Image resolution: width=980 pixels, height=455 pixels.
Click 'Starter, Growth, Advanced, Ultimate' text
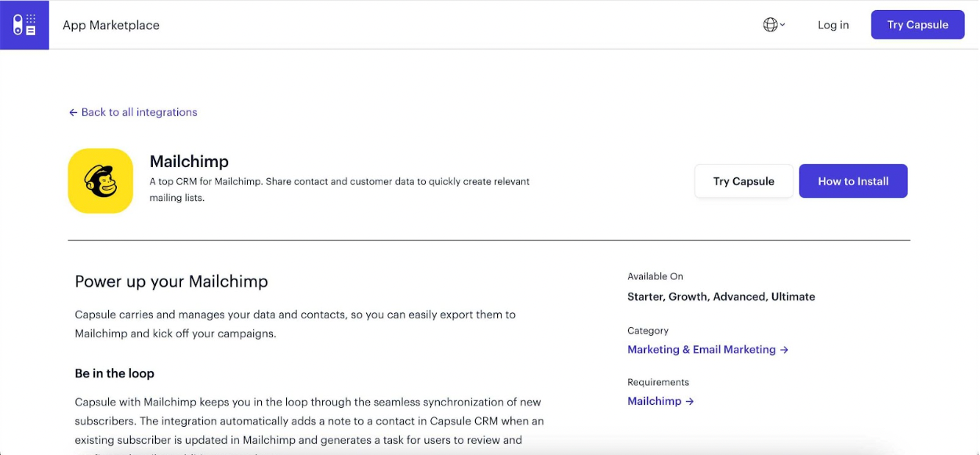click(x=721, y=297)
